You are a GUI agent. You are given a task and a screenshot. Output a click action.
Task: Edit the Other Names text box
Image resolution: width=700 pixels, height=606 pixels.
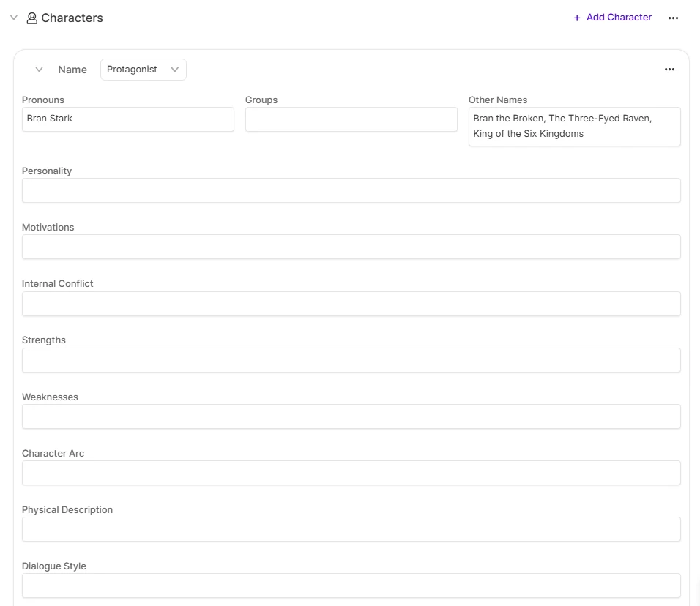(574, 127)
